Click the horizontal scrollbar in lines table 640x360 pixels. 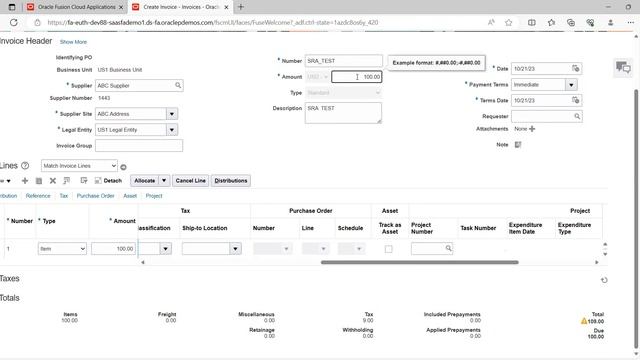[420, 262]
